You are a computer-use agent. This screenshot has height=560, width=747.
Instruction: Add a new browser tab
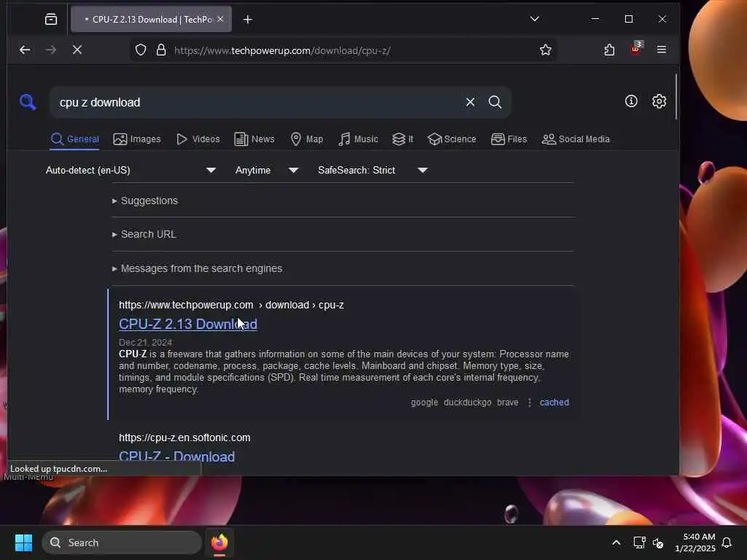(248, 20)
